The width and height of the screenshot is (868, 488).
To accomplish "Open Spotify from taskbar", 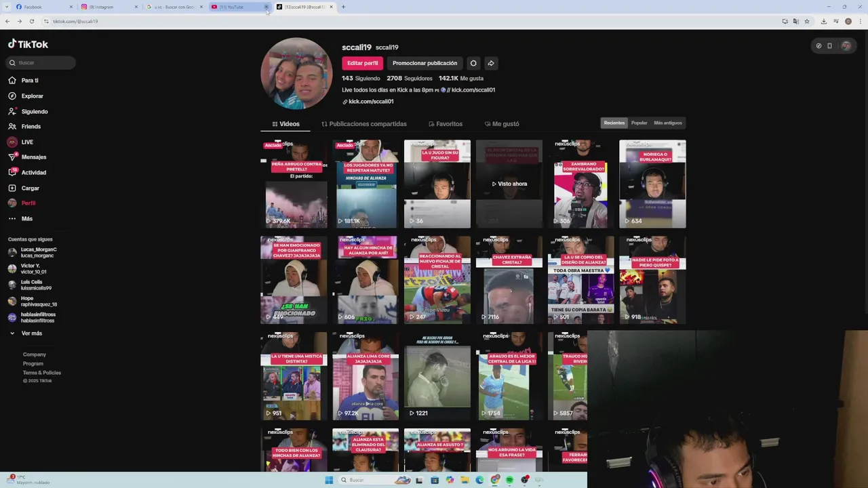I will [509, 480].
